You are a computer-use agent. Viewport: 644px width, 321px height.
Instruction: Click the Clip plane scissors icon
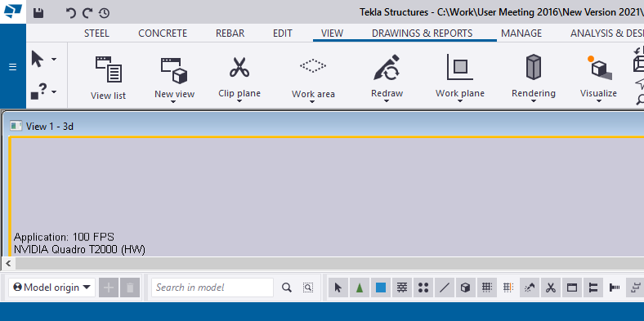coord(239,67)
